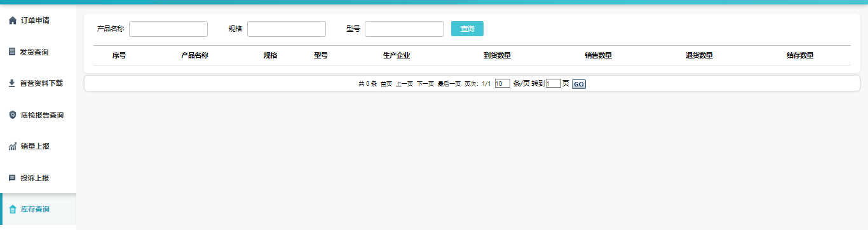Viewport: 868px width, 230px height.
Task: Click the 到货数量 column header
Action: (x=498, y=55)
